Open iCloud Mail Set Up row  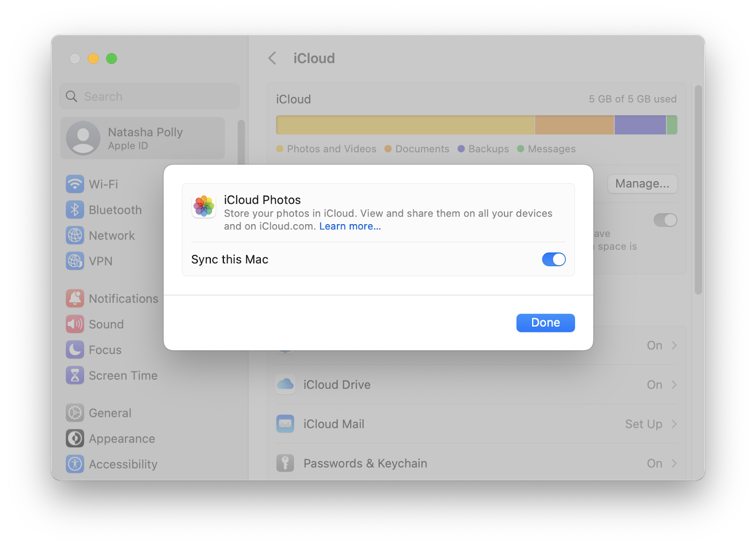click(476, 424)
